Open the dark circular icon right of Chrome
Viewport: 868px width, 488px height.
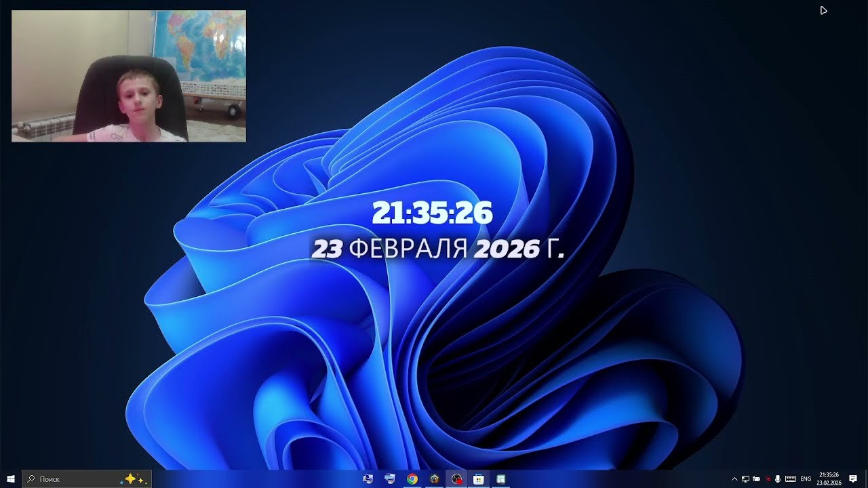tap(435, 479)
